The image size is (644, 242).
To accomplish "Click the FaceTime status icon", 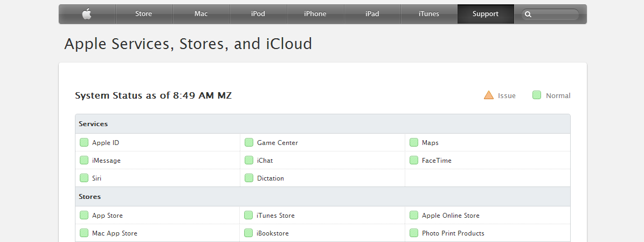I will pyautogui.click(x=414, y=160).
